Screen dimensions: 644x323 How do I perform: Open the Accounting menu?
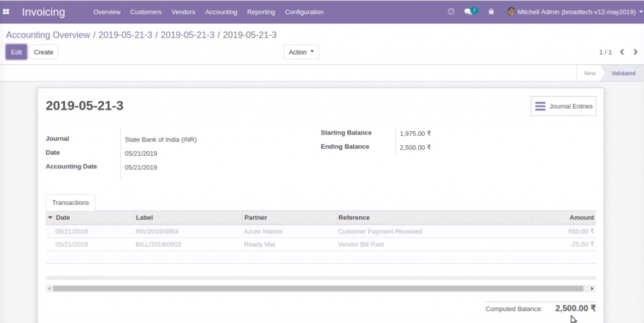(221, 12)
